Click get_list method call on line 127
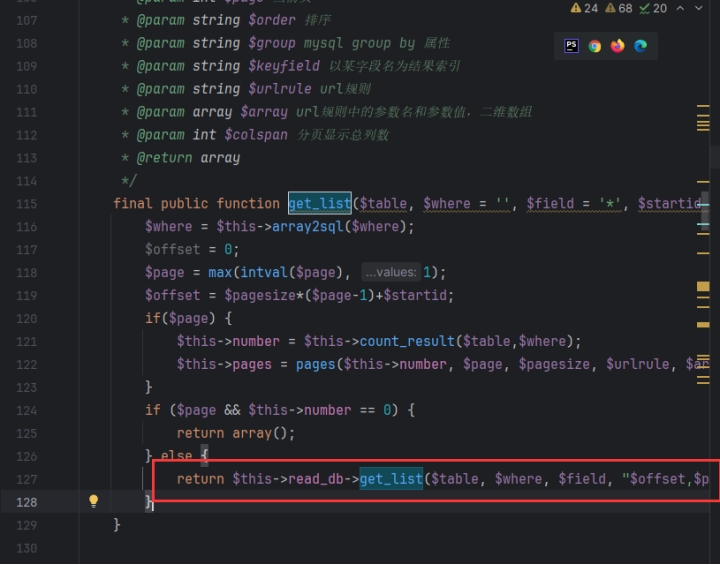The height and width of the screenshot is (565, 720). pos(391,479)
